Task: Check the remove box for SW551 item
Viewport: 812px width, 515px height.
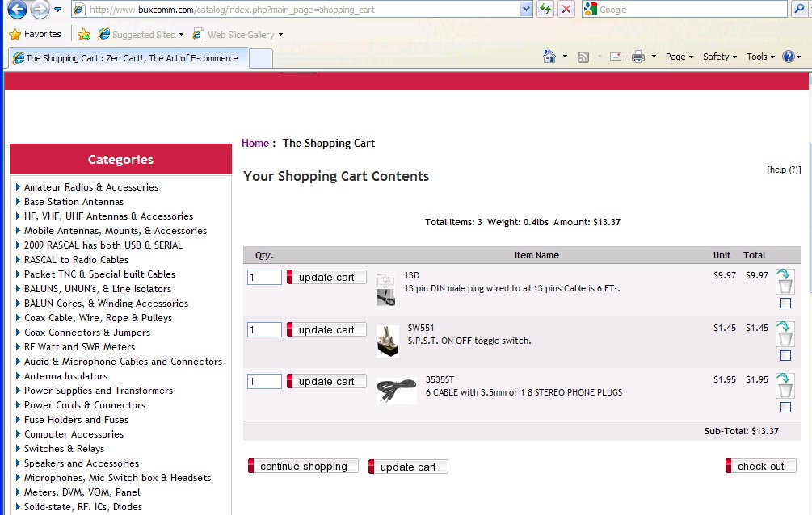Action: point(785,356)
